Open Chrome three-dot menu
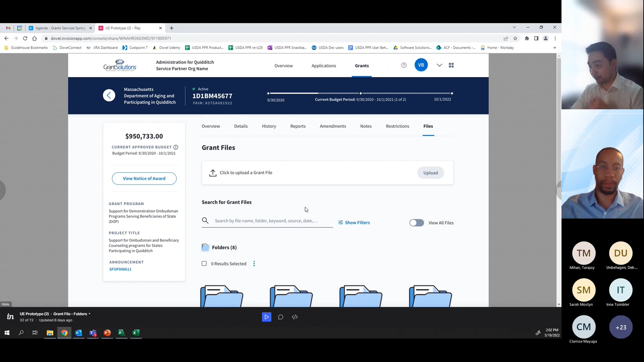This screenshot has width=644, height=362. tap(555, 38)
